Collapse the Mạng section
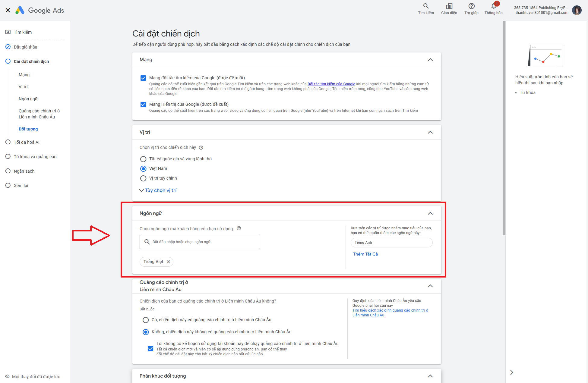Viewport: 588px width, 383px height. point(430,60)
